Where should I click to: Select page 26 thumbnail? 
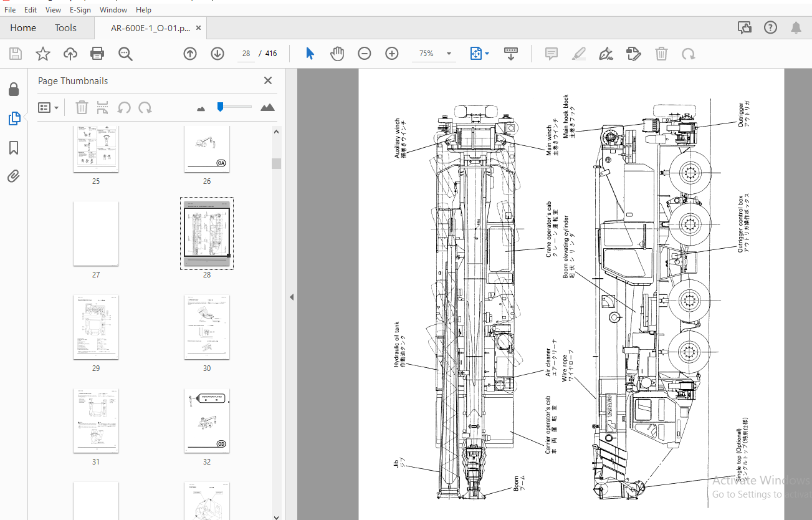207,149
